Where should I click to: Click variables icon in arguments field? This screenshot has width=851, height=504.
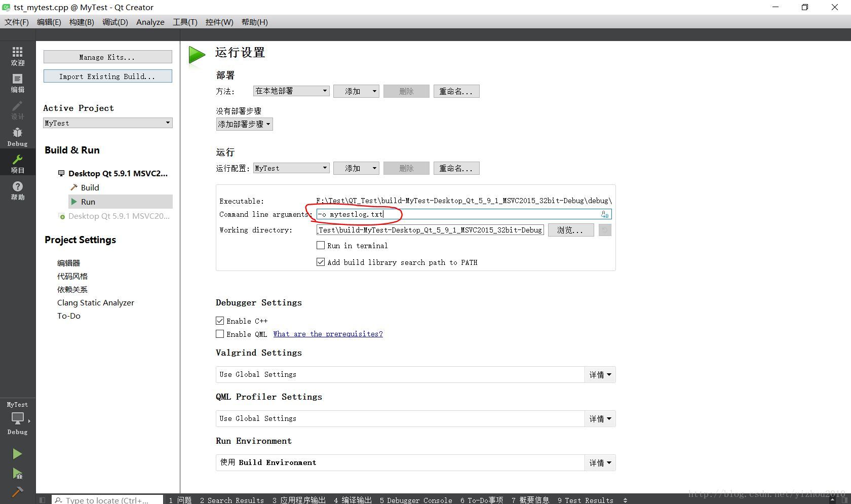(x=605, y=214)
